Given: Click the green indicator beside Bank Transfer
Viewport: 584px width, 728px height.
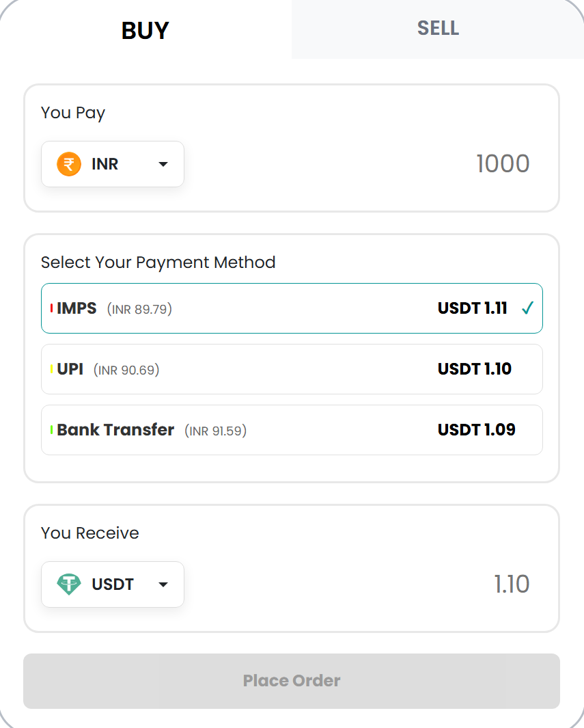Looking at the screenshot, I should (x=52, y=430).
